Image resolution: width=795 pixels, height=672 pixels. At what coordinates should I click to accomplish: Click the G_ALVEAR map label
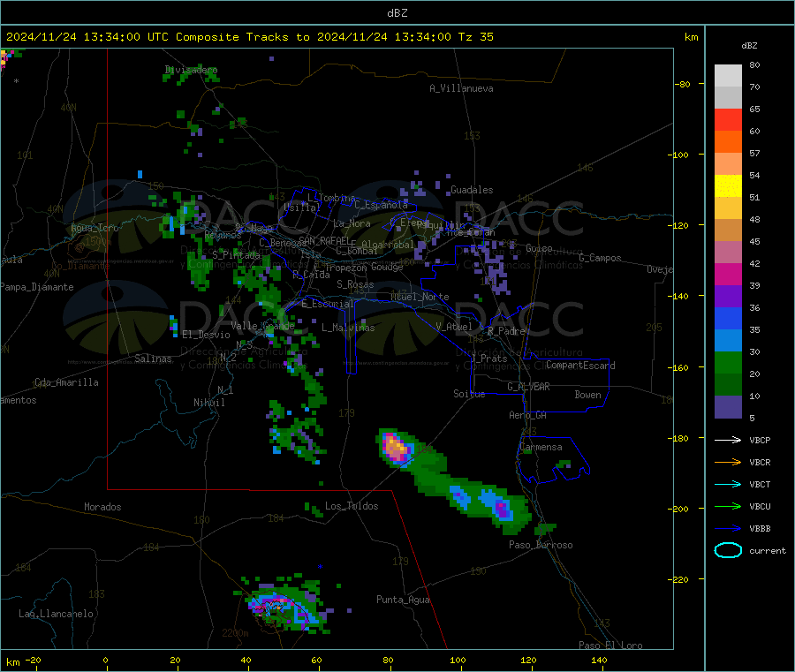[528, 386]
